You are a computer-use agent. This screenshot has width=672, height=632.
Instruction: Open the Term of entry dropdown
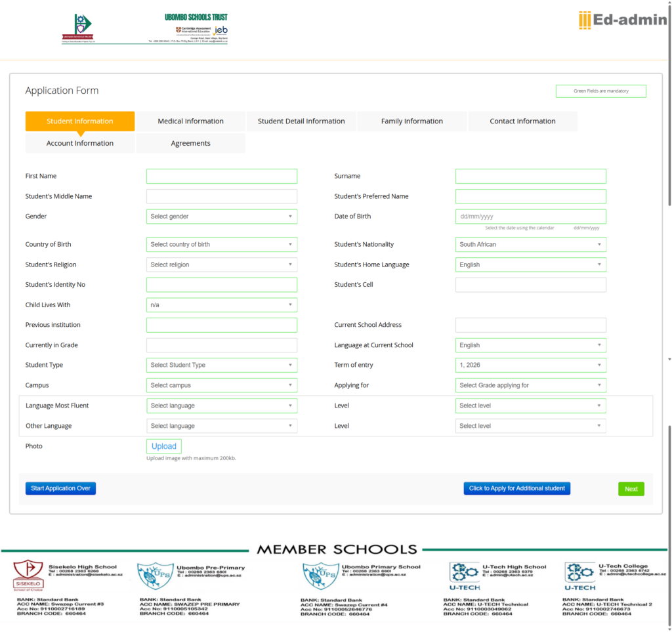point(530,365)
